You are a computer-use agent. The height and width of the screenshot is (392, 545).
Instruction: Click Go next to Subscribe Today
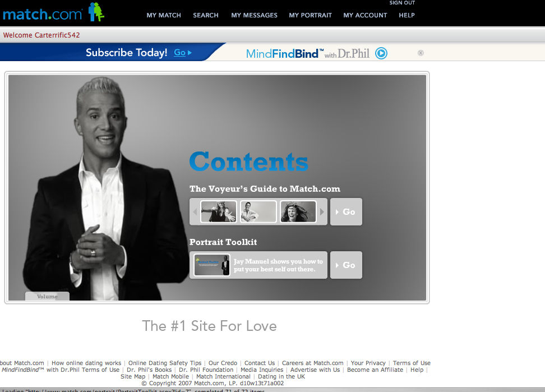click(182, 53)
